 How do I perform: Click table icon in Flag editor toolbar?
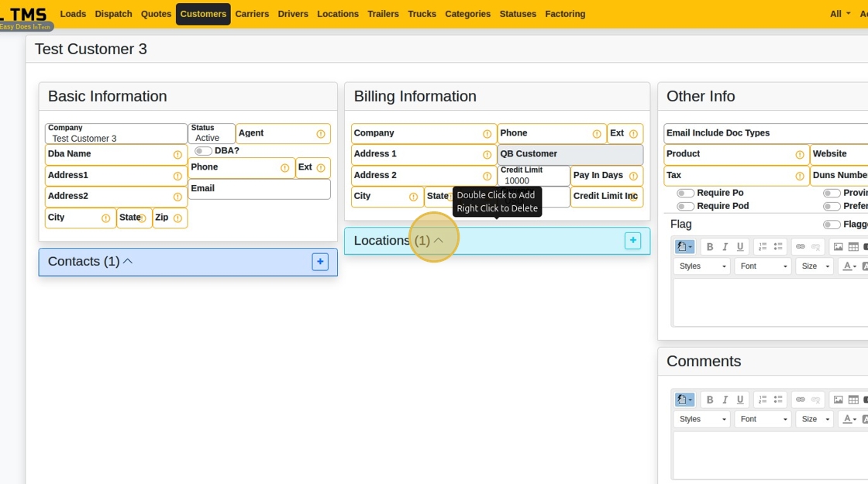(852, 247)
